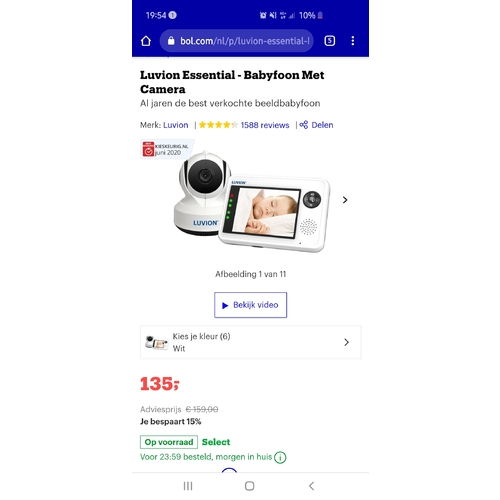Tap Android recent apps navigation button
The image size is (500, 500).
click(x=188, y=486)
